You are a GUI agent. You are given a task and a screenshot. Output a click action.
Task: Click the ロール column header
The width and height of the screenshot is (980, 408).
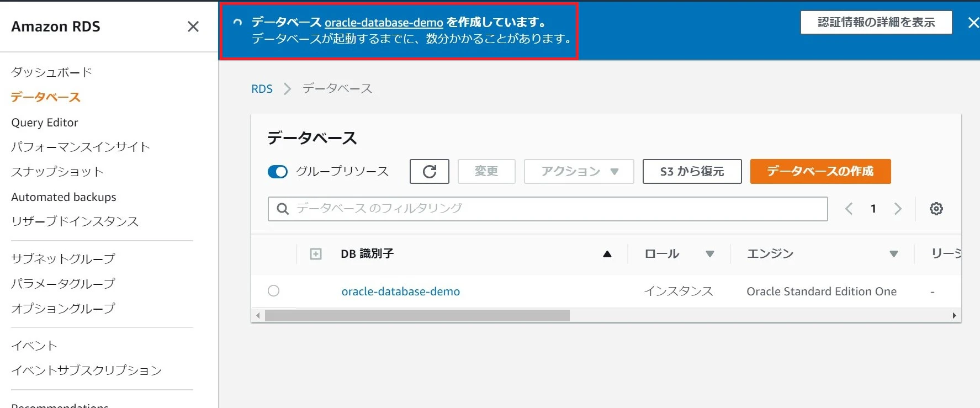pos(662,254)
